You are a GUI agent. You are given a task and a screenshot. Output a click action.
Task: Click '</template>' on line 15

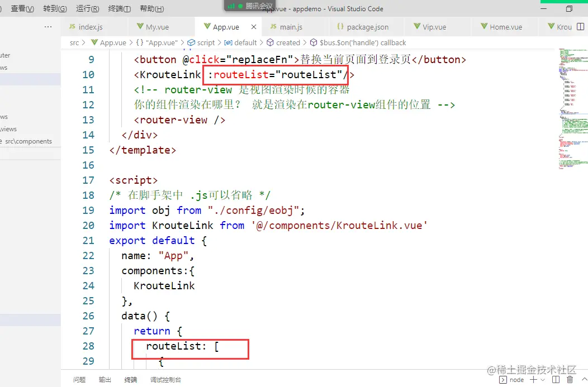click(143, 150)
